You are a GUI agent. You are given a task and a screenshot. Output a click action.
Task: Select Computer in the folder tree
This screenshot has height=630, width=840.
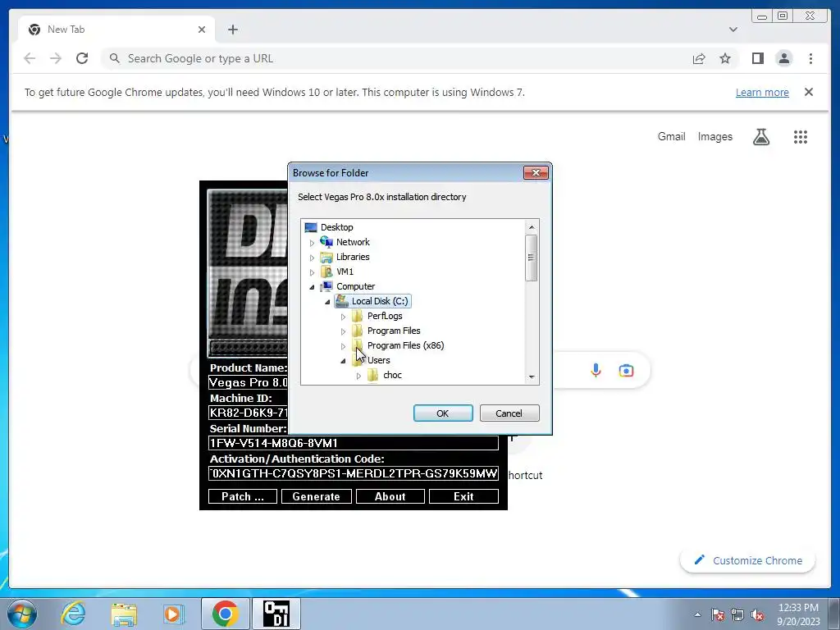355,286
